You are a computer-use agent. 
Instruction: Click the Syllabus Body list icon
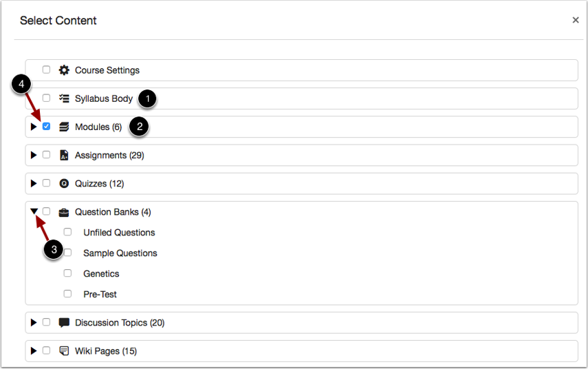tap(64, 98)
